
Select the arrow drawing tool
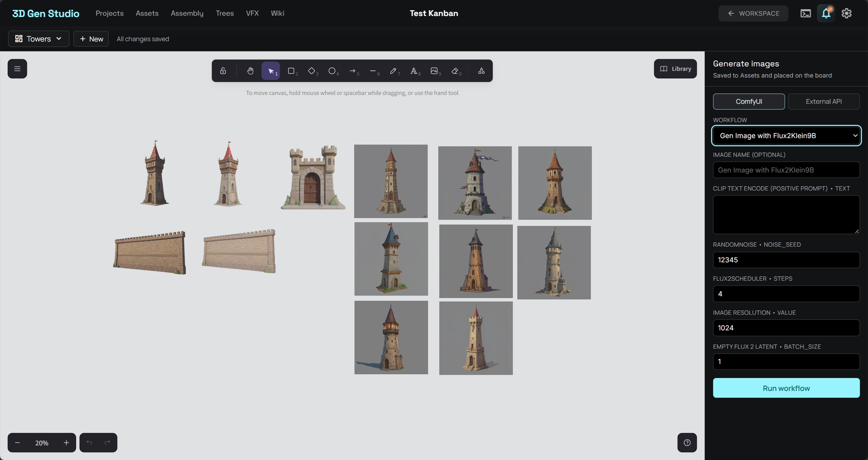(x=352, y=71)
